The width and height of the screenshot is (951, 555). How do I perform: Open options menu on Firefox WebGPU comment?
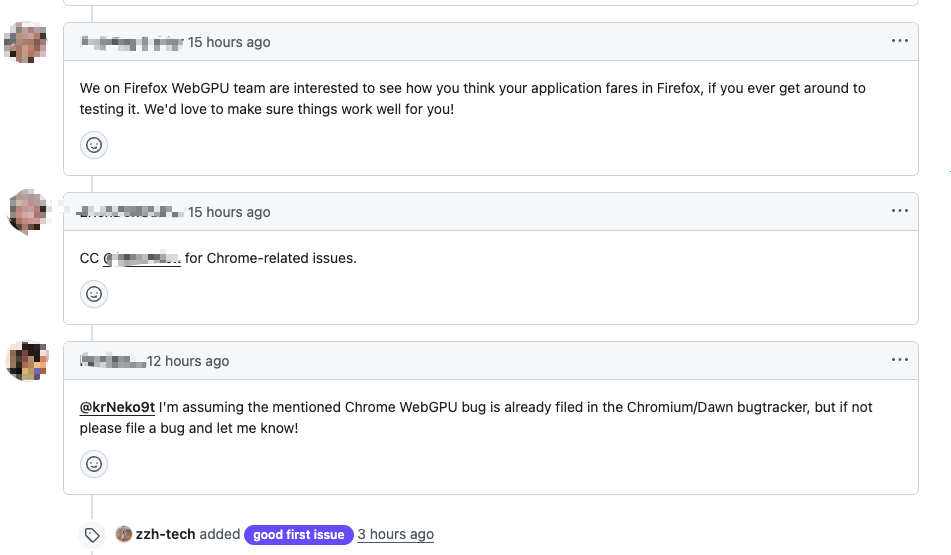click(x=900, y=41)
